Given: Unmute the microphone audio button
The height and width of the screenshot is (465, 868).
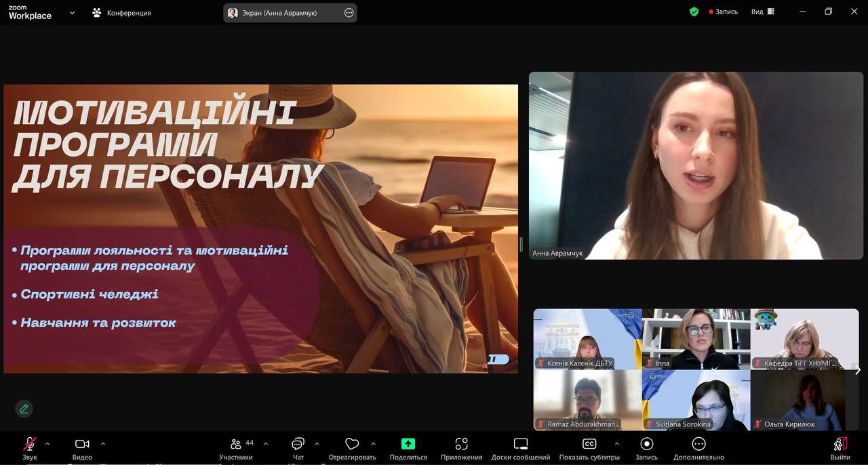Looking at the screenshot, I should pyautogui.click(x=29, y=445).
